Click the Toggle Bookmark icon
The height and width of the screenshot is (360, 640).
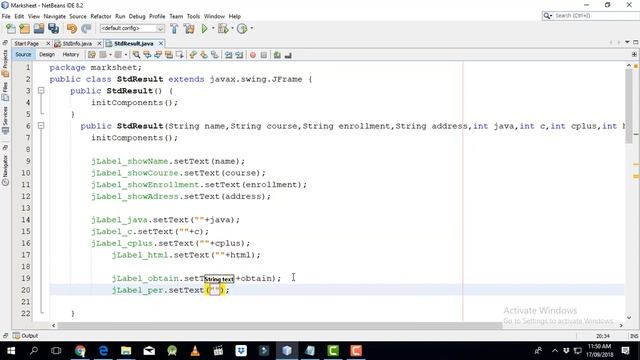pyautogui.click(x=215, y=55)
